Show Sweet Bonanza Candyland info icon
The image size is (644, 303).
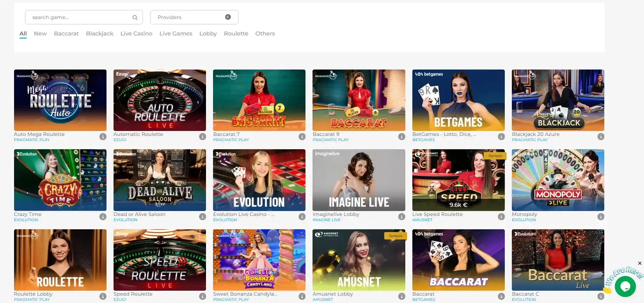tap(302, 296)
